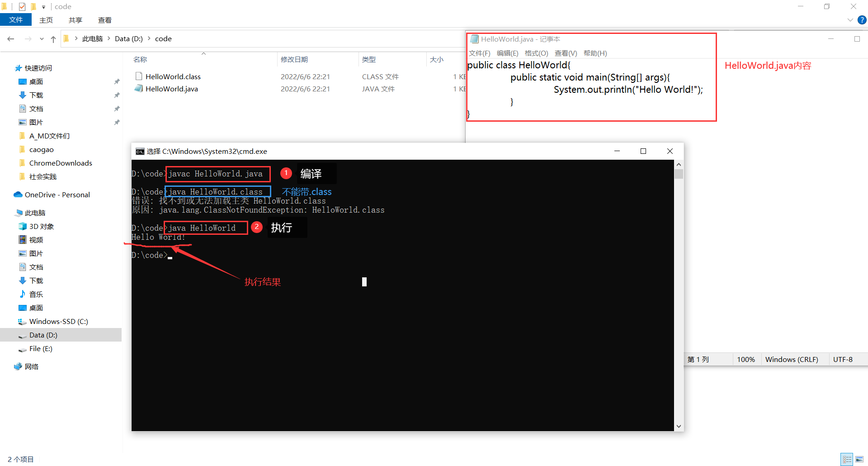This screenshot has width=868, height=466.
Task: Open the 音乐 music note icon
Action: [x=23, y=294]
